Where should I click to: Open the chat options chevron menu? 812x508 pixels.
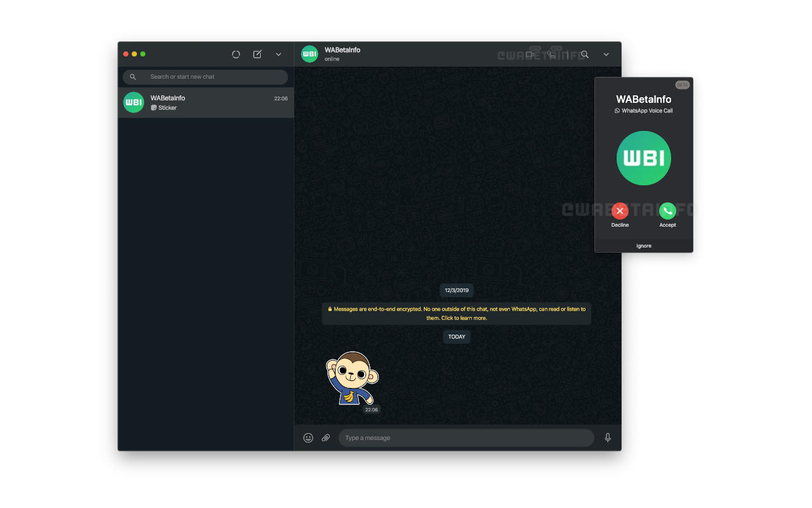point(606,55)
